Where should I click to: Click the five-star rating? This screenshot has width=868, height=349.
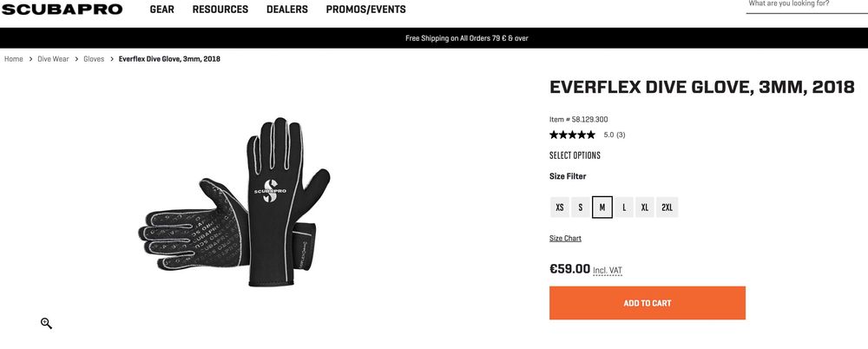tap(572, 135)
